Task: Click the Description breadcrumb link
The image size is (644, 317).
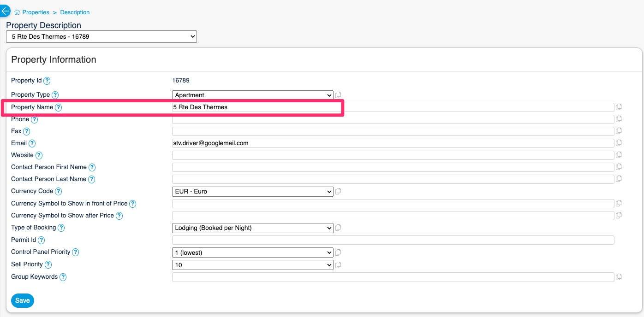Action: tap(75, 12)
